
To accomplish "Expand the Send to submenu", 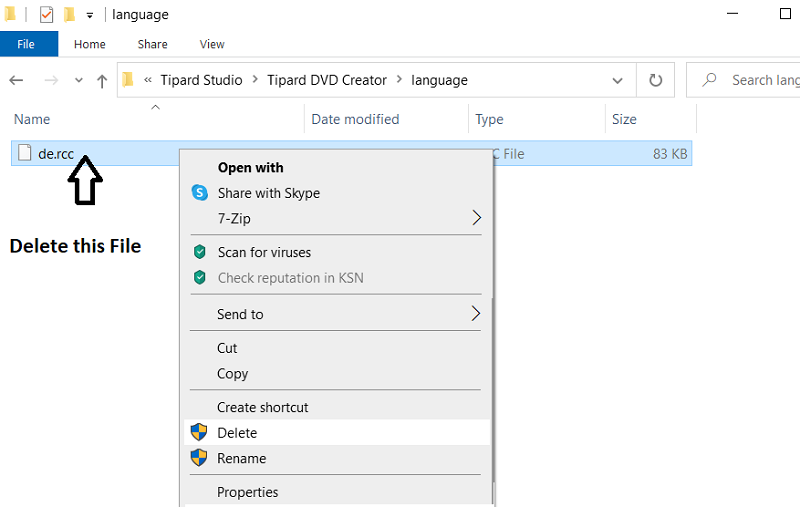I will (476, 314).
